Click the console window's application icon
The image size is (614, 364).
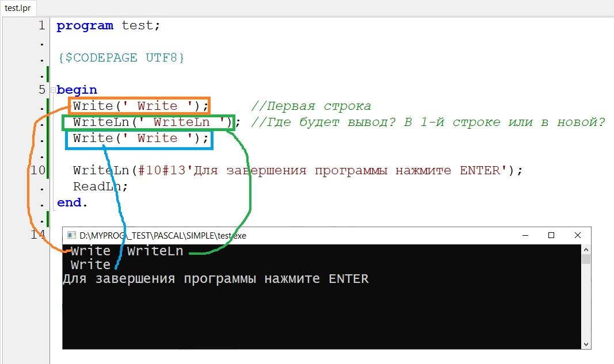(71, 235)
